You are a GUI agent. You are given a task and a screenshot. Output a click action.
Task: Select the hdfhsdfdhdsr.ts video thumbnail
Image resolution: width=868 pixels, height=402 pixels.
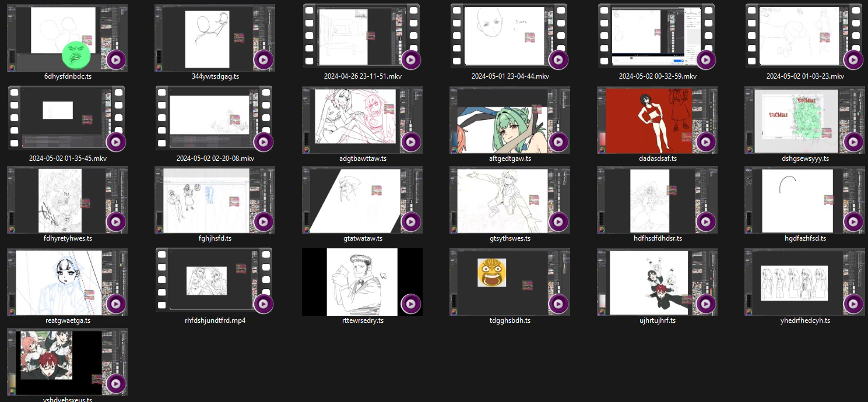click(657, 200)
